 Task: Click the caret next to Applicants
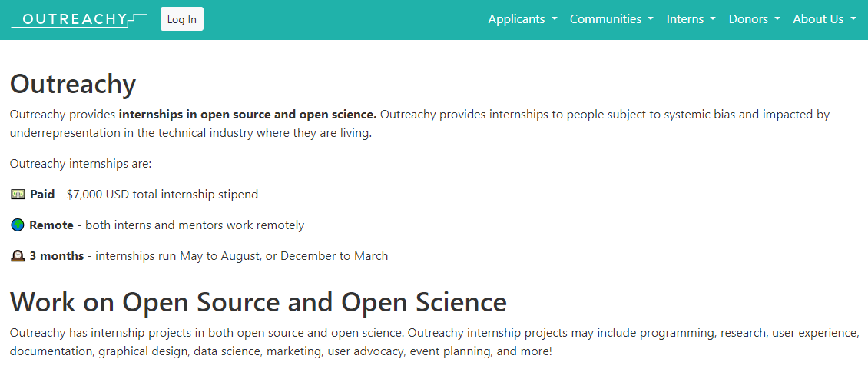[x=555, y=19]
